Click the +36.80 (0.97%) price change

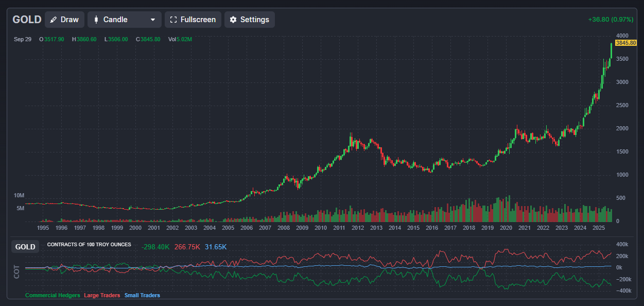coord(610,20)
